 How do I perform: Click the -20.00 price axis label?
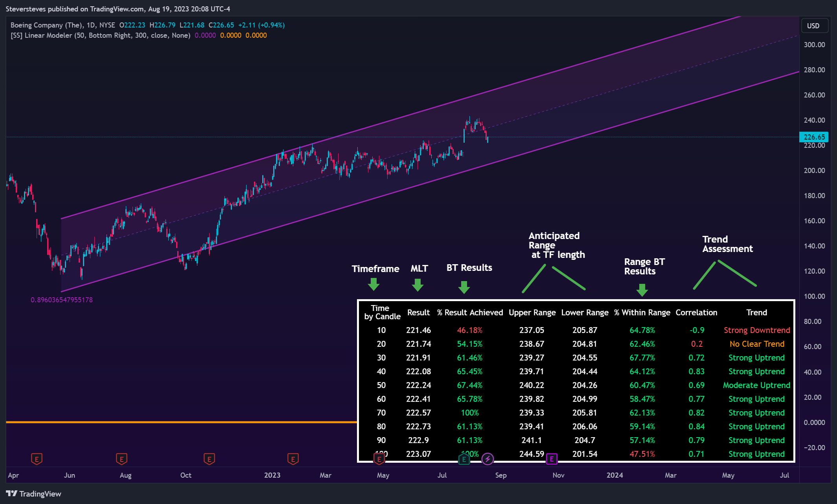click(814, 447)
